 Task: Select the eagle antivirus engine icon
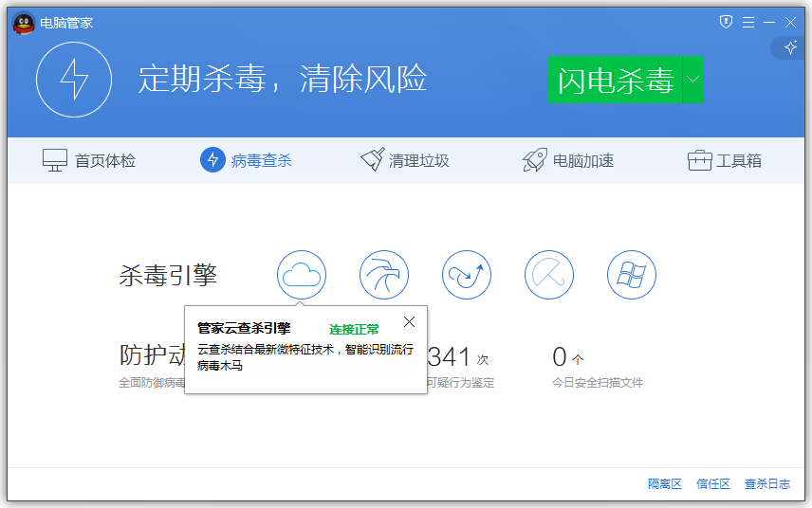coord(384,275)
